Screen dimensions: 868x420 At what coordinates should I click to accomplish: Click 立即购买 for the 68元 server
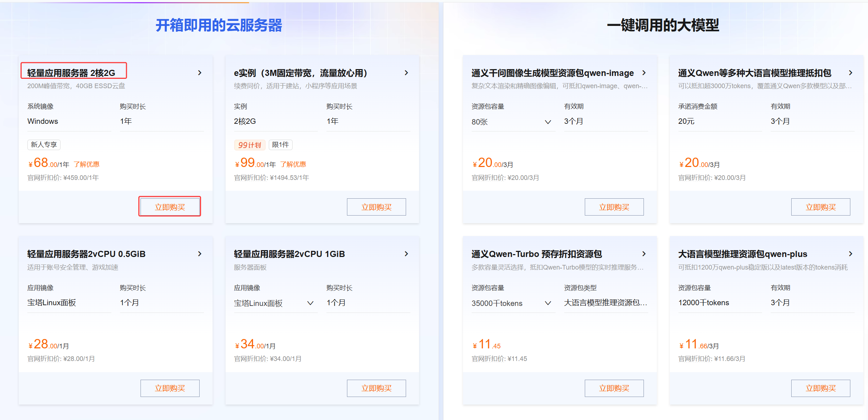170,206
